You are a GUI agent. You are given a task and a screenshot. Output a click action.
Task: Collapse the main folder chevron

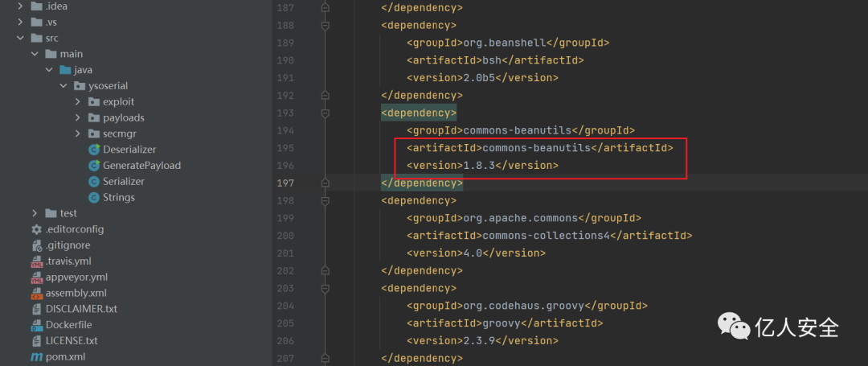pos(35,54)
